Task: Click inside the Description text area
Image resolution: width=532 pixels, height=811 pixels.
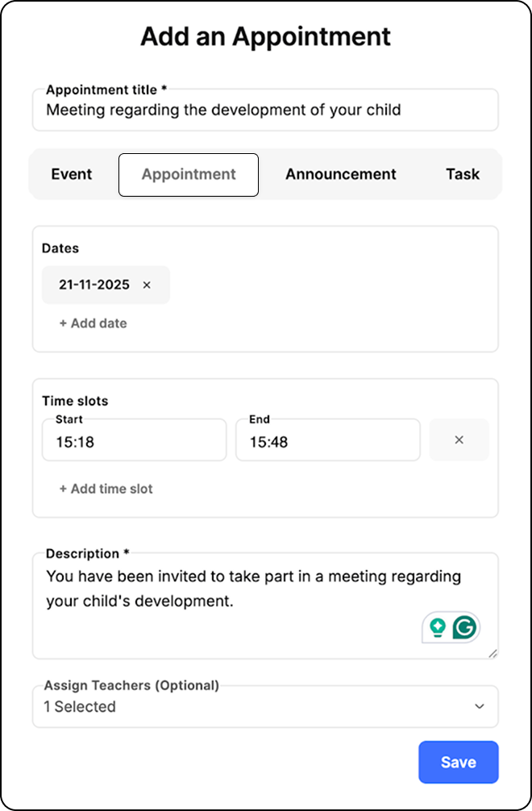Action: point(265,605)
